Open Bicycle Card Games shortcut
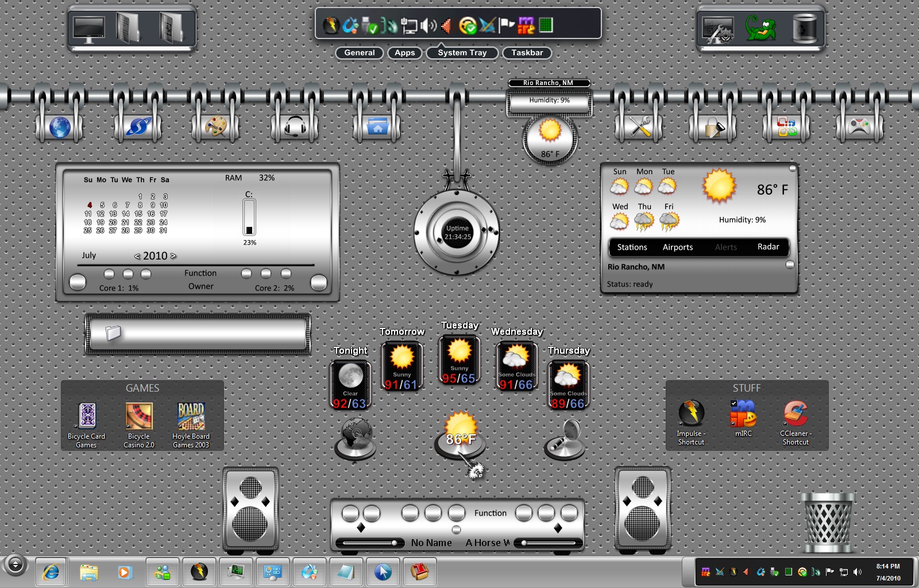919x588 pixels. click(87, 425)
